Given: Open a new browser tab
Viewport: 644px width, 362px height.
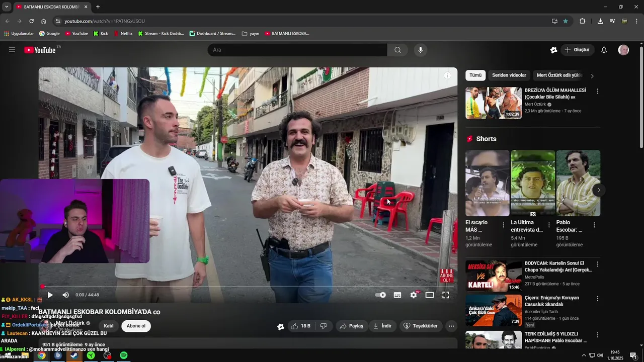Looking at the screenshot, I should coord(98,7).
